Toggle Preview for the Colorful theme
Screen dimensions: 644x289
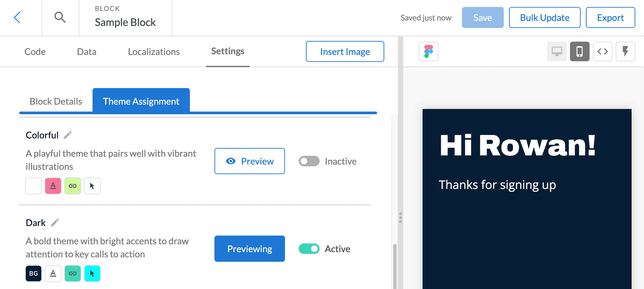click(x=250, y=161)
